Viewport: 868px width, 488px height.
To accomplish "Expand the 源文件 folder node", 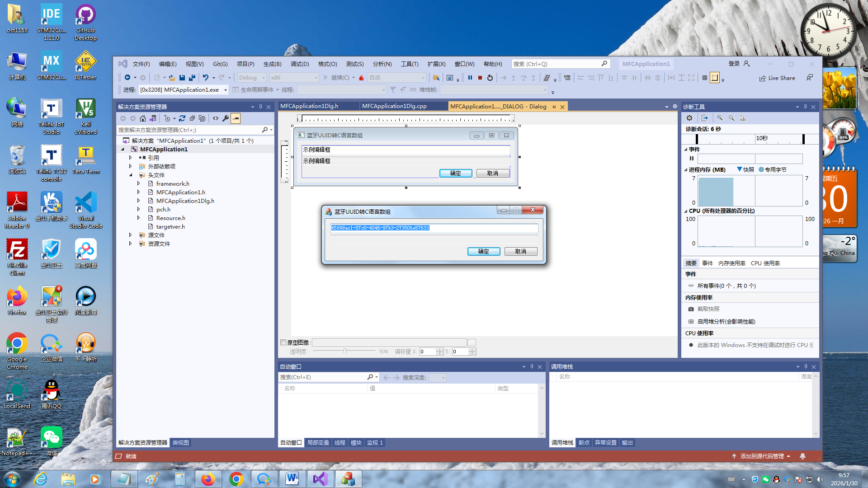I will 131,235.
